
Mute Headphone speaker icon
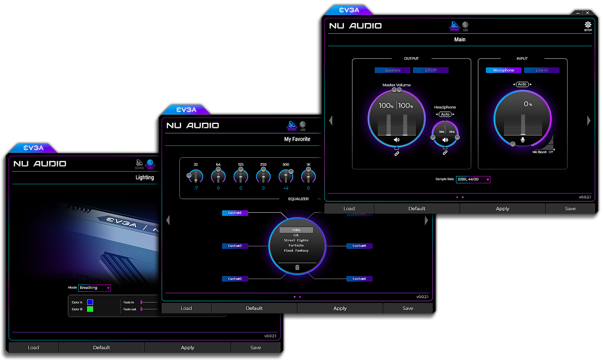[445, 140]
